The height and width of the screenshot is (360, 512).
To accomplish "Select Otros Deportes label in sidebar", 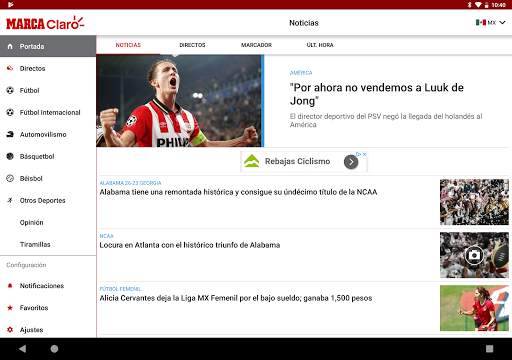I will pyautogui.click(x=42, y=200).
